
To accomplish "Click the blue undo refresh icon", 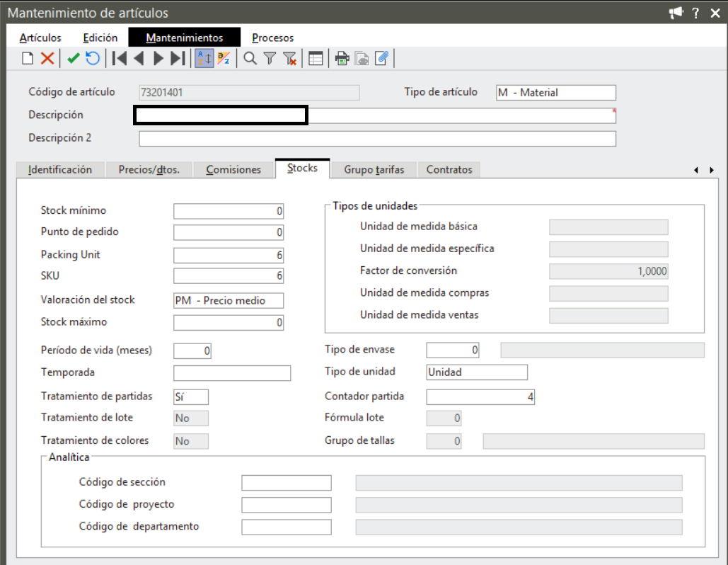I will click(x=93, y=59).
